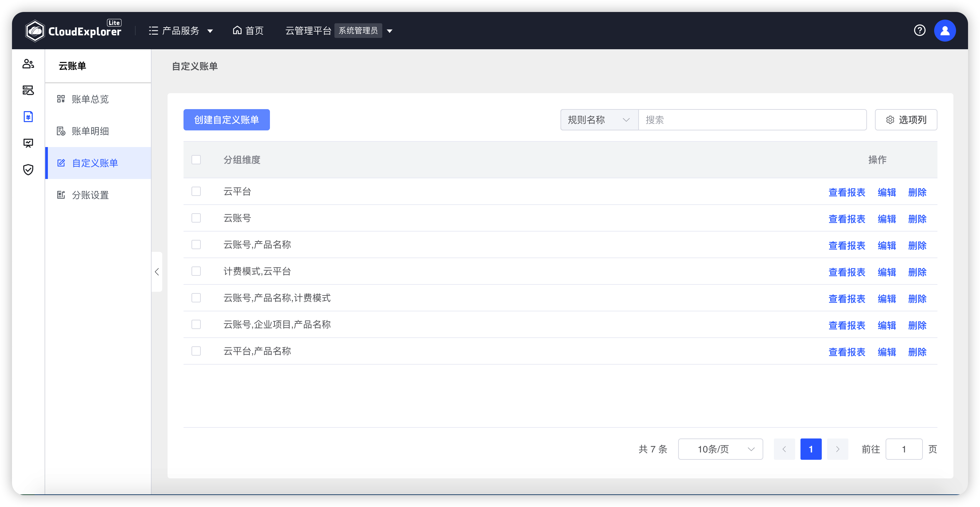Check the select-all checkbox in the table header
The width and height of the screenshot is (980, 507).
coord(196,159)
